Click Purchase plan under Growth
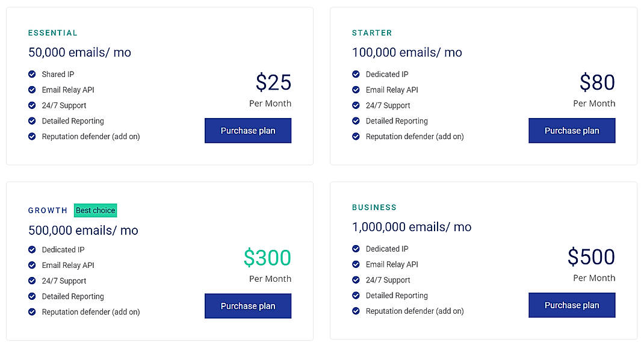The width and height of the screenshot is (644, 348). click(248, 306)
